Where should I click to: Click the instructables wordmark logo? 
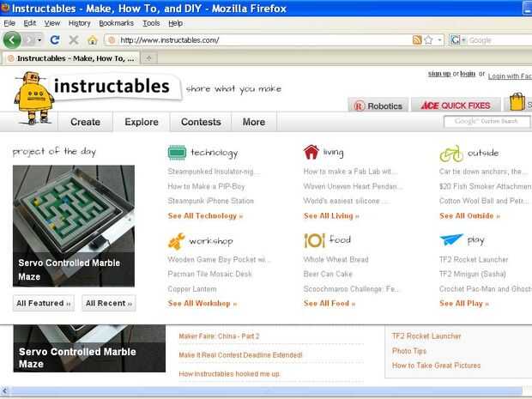tap(112, 86)
